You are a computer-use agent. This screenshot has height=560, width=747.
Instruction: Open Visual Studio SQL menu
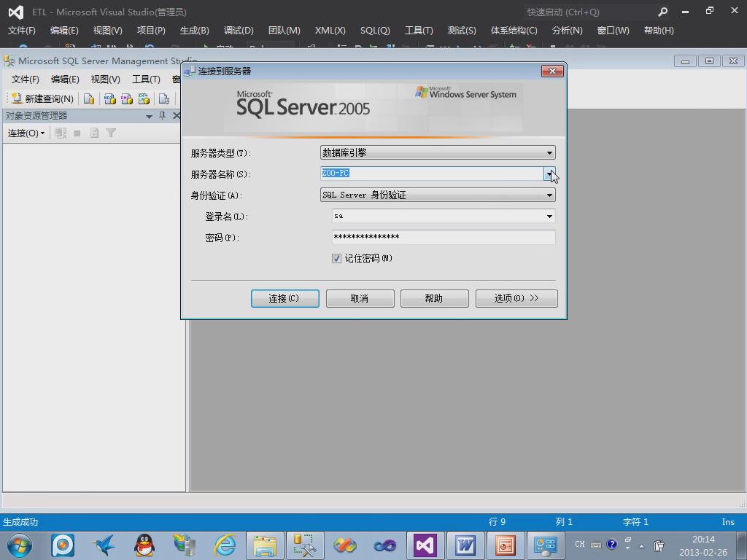(375, 31)
